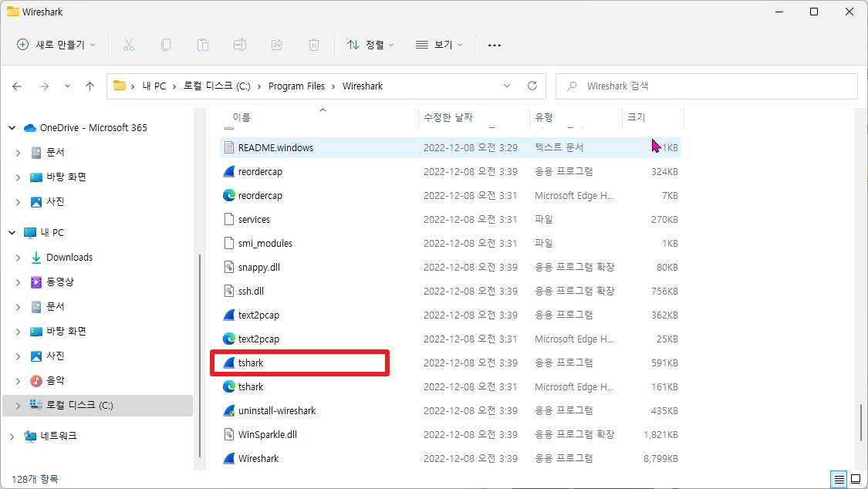Click Program Files in address breadcrumb
Screen dimensions: 868x489
(296, 86)
